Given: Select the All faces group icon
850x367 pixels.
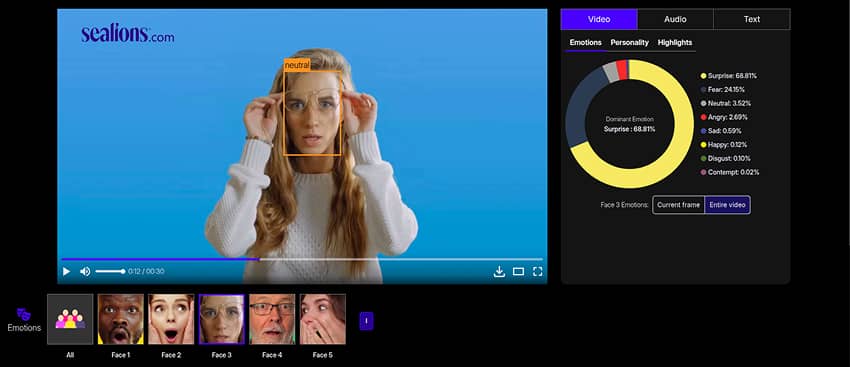Looking at the screenshot, I should (x=70, y=319).
